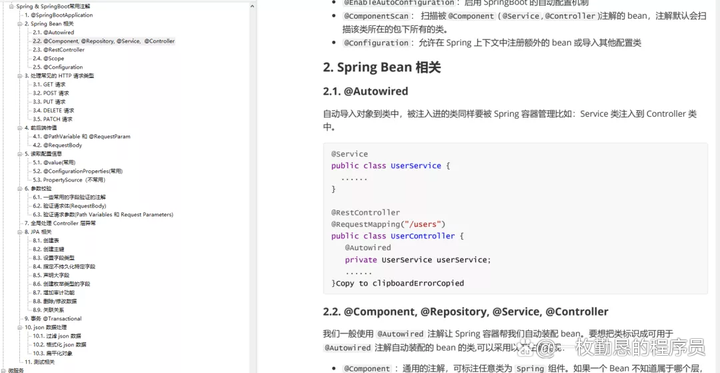This screenshot has width=720, height=373.
Task: Open '3.3. PUT 请求' outline item
Action: coord(49,102)
